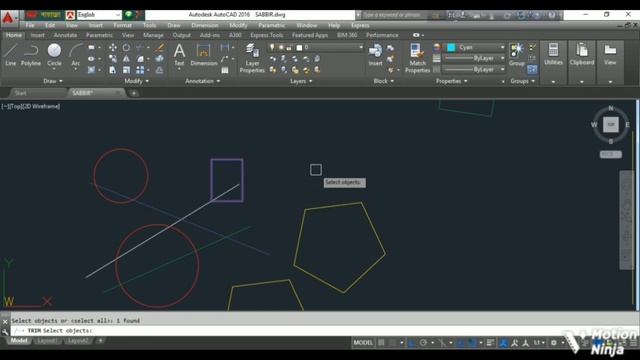Toggle grid display in status bar
640x360 pixels.
pyautogui.click(x=381, y=343)
